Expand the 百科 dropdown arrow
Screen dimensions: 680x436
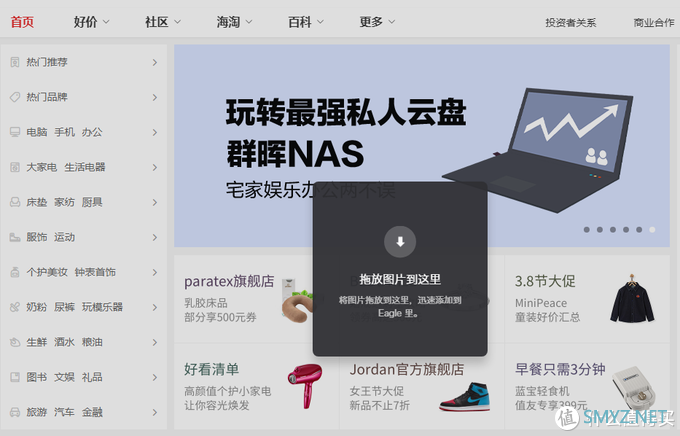click(x=320, y=22)
